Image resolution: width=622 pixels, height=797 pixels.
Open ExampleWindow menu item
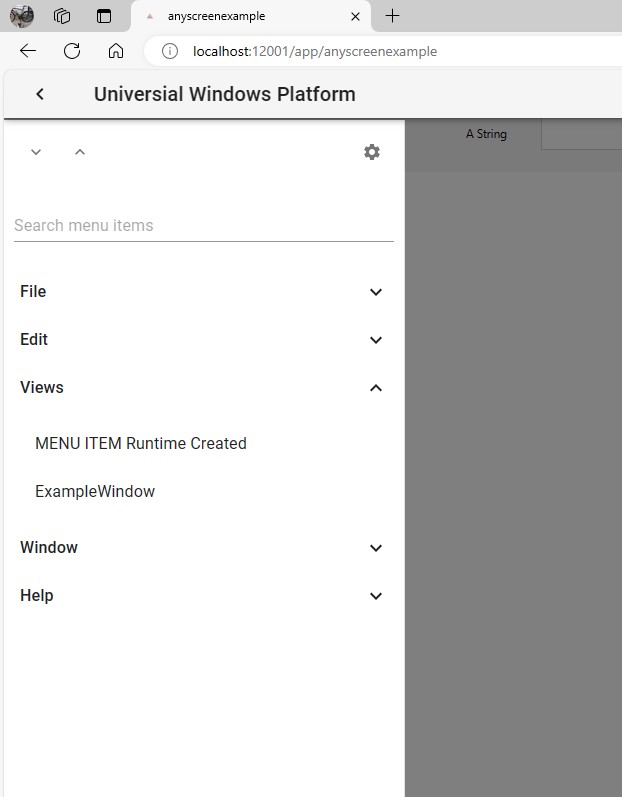[95, 491]
